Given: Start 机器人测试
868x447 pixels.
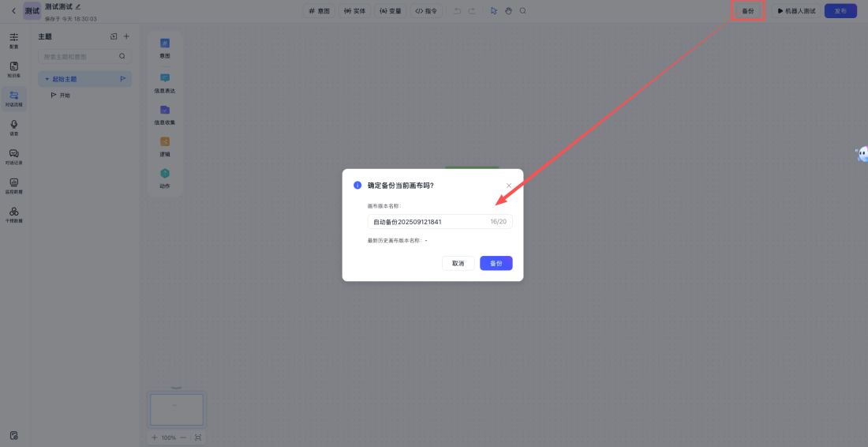Looking at the screenshot, I should 796,11.
